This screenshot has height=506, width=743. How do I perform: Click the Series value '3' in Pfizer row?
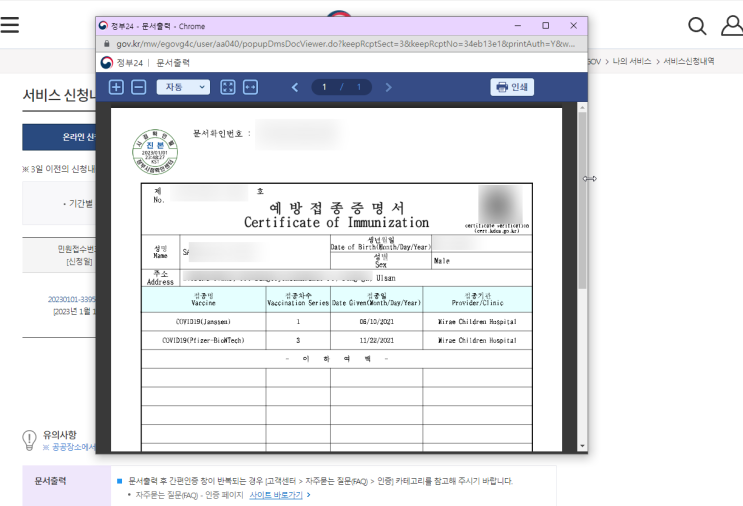[x=298, y=340]
